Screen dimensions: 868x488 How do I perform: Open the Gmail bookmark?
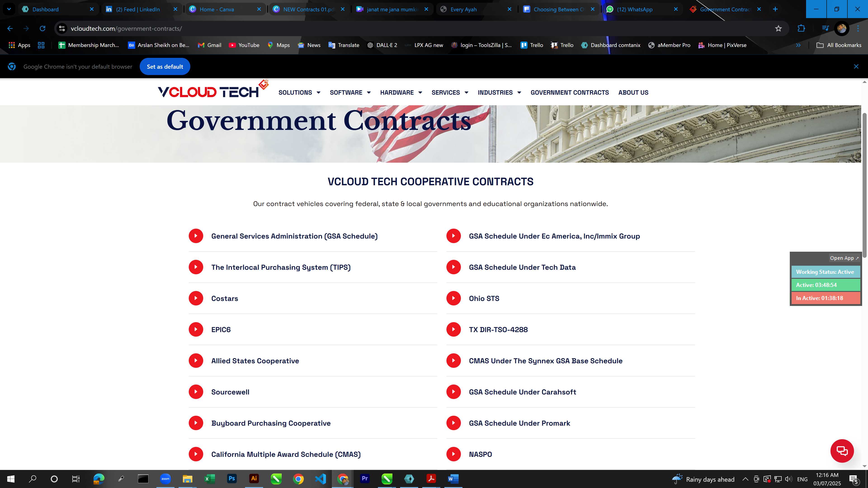(209, 45)
